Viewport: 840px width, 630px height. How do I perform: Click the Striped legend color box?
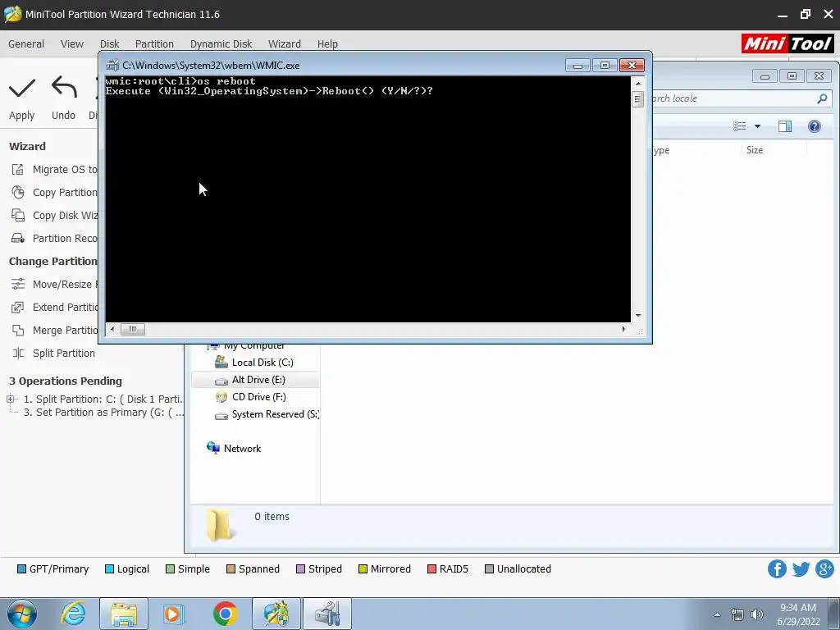pyautogui.click(x=300, y=569)
